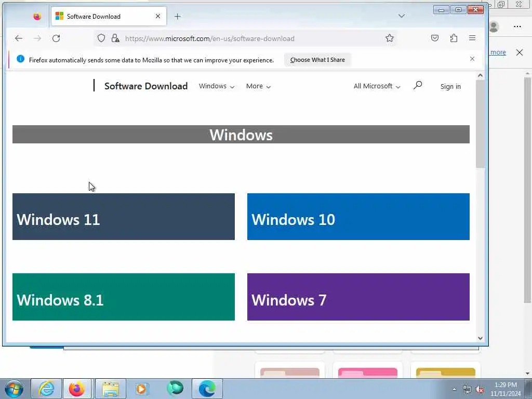This screenshot has width=532, height=399.
Task: Reload the Software Download page
Action: coord(56,38)
